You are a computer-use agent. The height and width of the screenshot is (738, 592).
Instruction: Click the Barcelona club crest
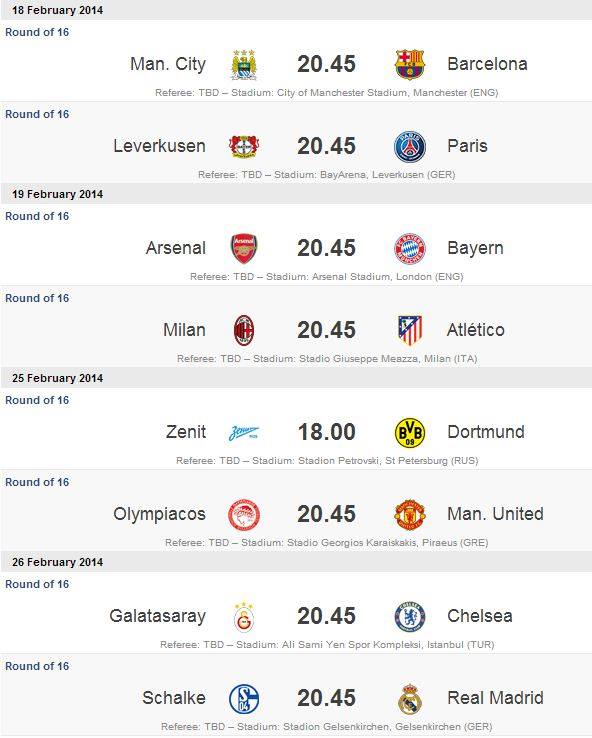(410, 64)
